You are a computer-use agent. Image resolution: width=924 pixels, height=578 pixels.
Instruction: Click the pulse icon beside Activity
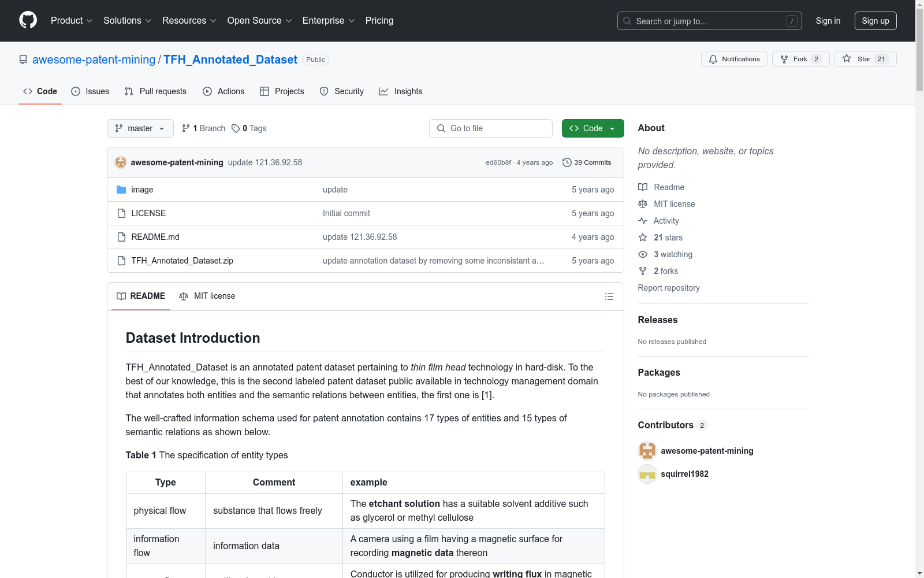(643, 221)
